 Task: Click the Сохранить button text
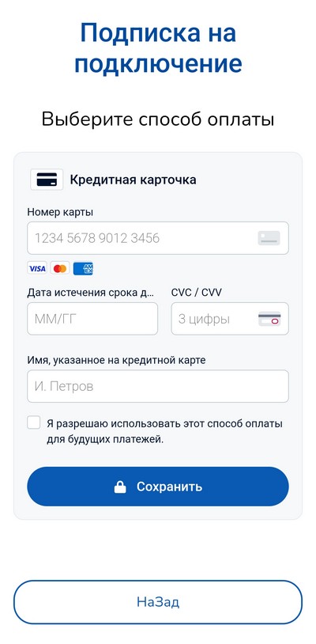pyautogui.click(x=169, y=487)
